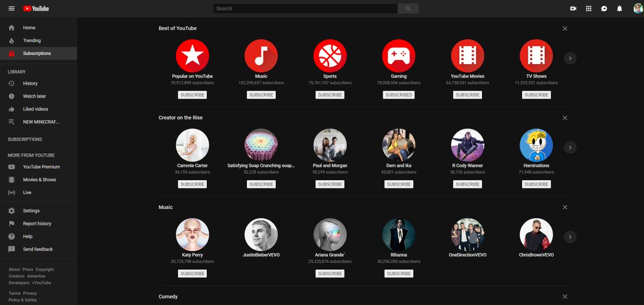Viewport: 644px width, 305px height.
Task: Open Trending in sidebar
Action: 39,41
